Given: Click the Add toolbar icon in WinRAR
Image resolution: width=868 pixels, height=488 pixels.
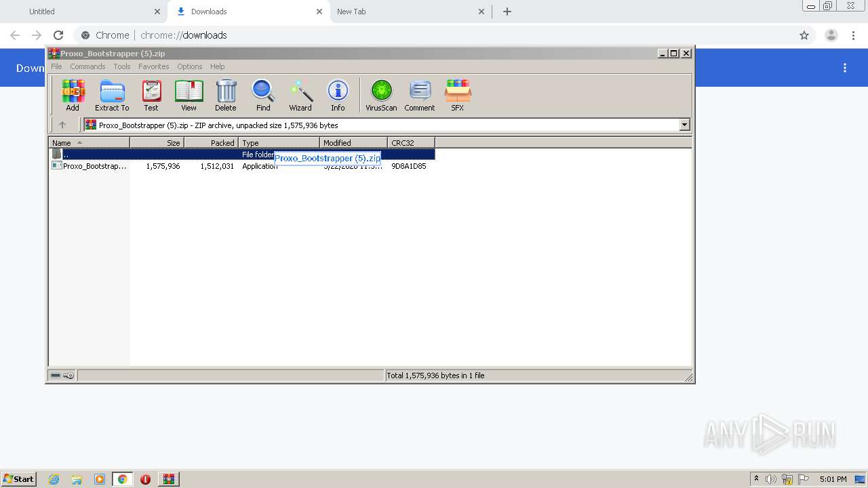Looking at the screenshot, I should [x=73, y=95].
